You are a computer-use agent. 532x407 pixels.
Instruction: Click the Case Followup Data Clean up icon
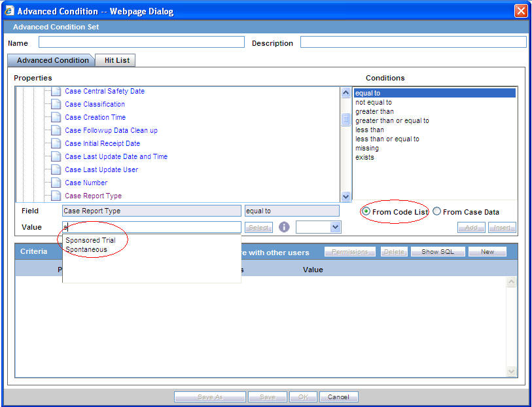(x=56, y=130)
